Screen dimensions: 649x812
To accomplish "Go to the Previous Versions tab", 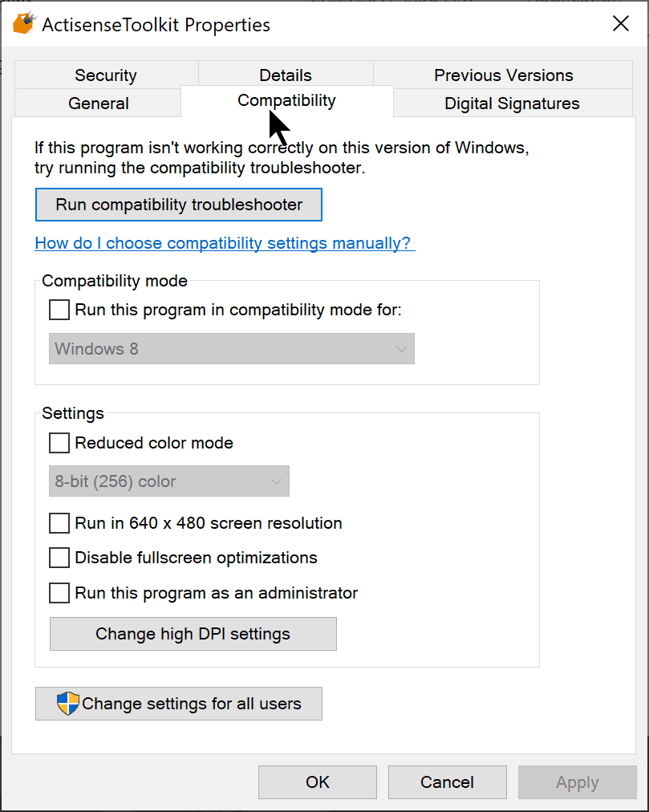I will (504, 75).
